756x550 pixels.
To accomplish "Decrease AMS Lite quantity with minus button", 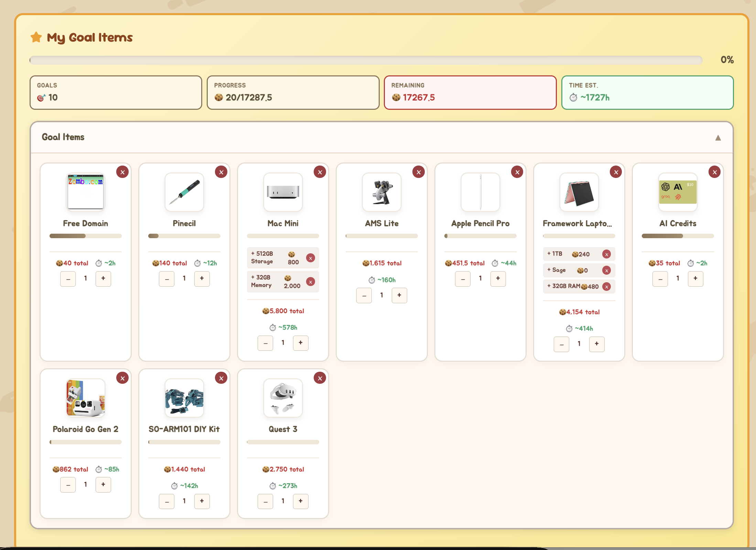I will (x=364, y=295).
